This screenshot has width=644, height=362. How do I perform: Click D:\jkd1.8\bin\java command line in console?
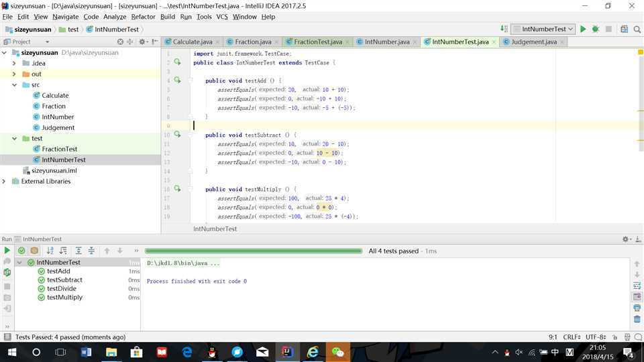pyautogui.click(x=182, y=263)
